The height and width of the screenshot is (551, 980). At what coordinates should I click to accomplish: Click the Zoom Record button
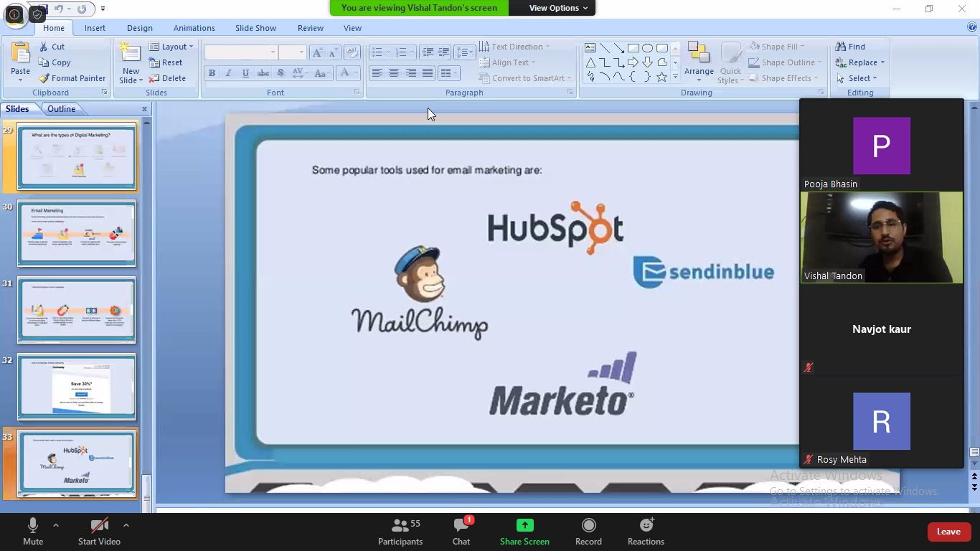tap(588, 531)
